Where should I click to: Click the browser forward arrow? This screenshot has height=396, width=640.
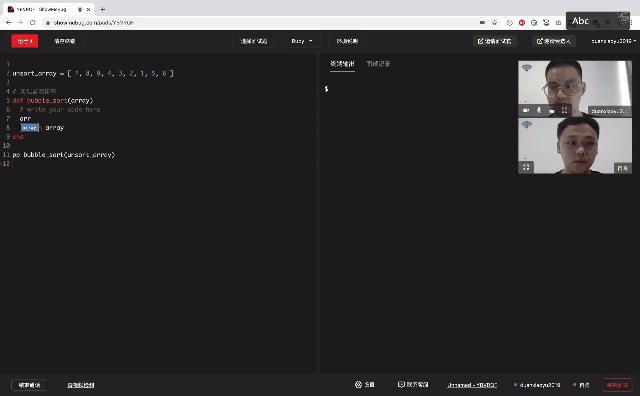[x=20, y=23]
